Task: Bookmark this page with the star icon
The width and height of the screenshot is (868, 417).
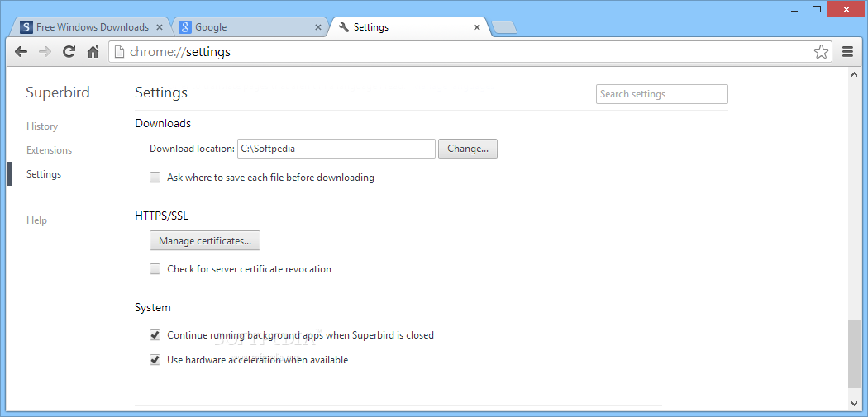Action: [x=821, y=52]
